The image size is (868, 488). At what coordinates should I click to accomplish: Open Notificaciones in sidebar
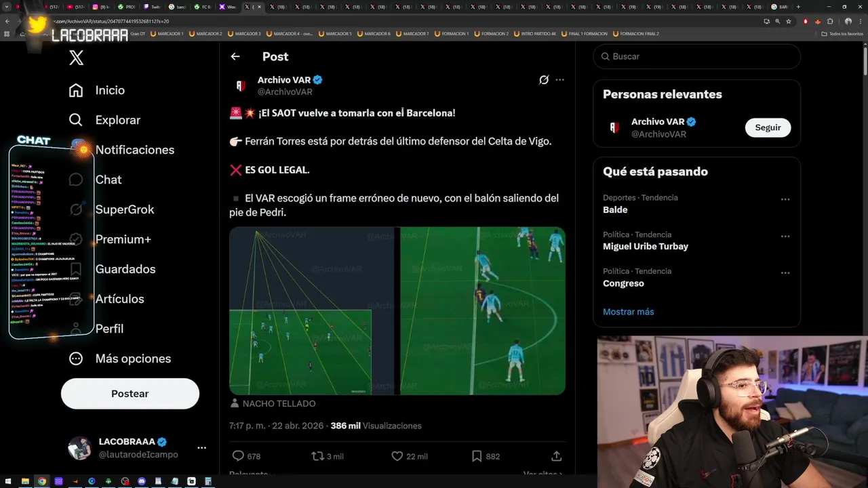pos(121,150)
